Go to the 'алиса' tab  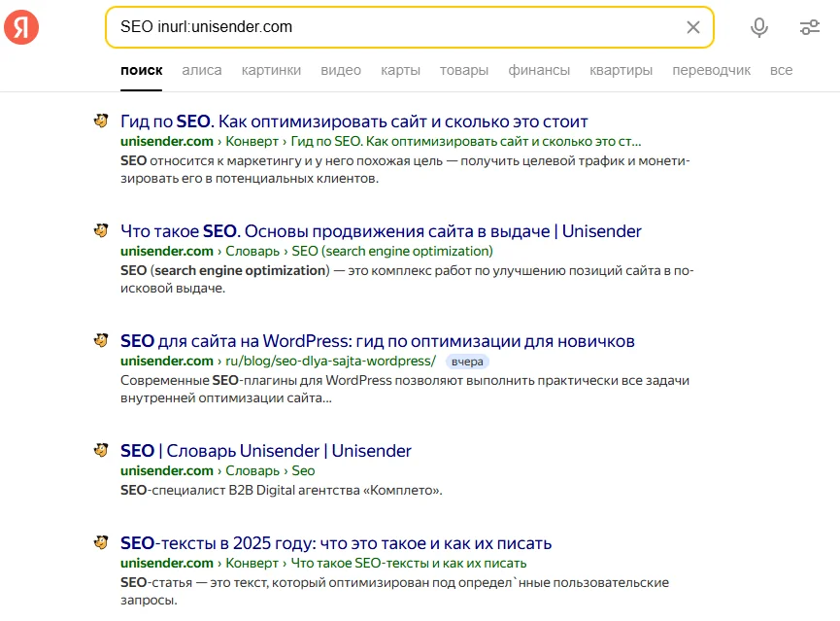tap(202, 70)
